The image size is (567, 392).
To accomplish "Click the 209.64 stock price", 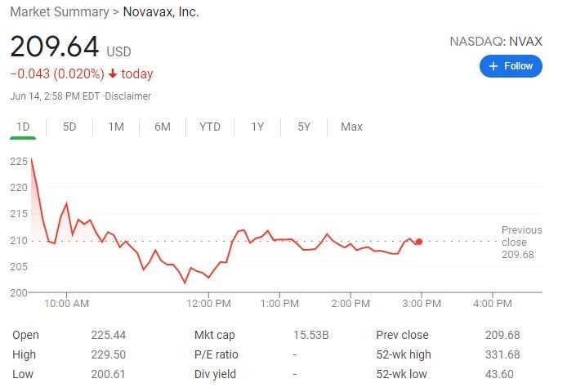I will pos(54,46).
